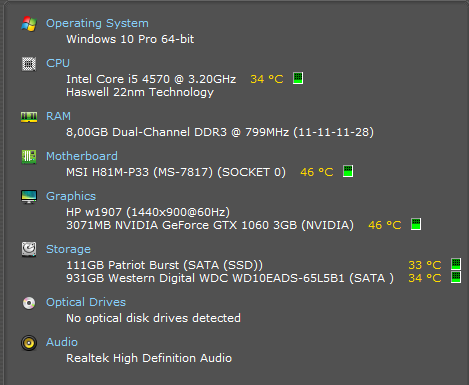Open the RAM section heading

pos(58,116)
